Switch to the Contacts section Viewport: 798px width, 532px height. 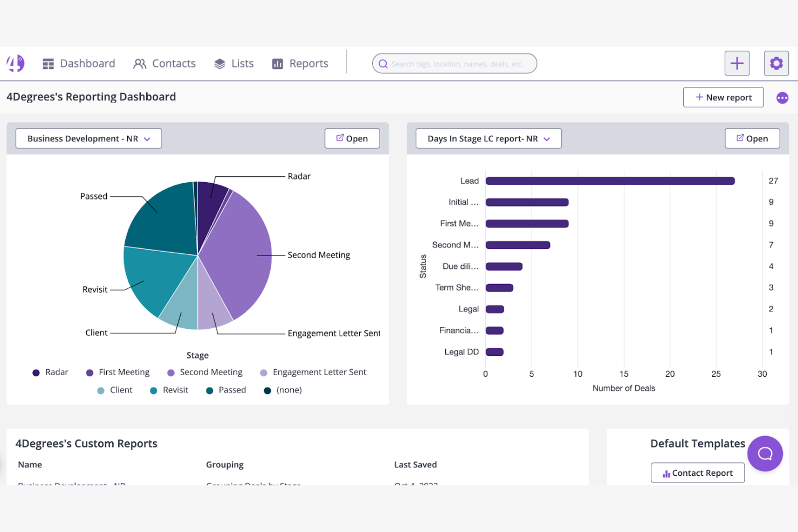(x=164, y=63)
